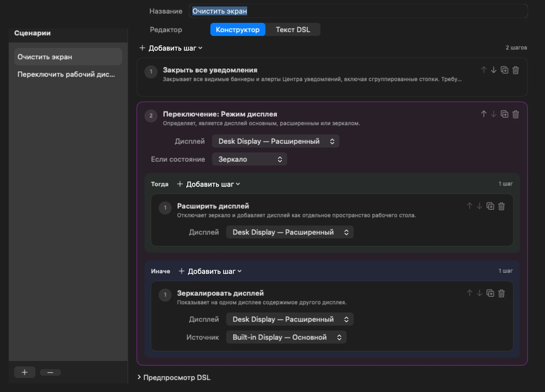Image resolution: width=545 pixels, height=392 pixels.
Task: Duplicate 'Закрыть все уведомления' step
Action: (504, 70)
